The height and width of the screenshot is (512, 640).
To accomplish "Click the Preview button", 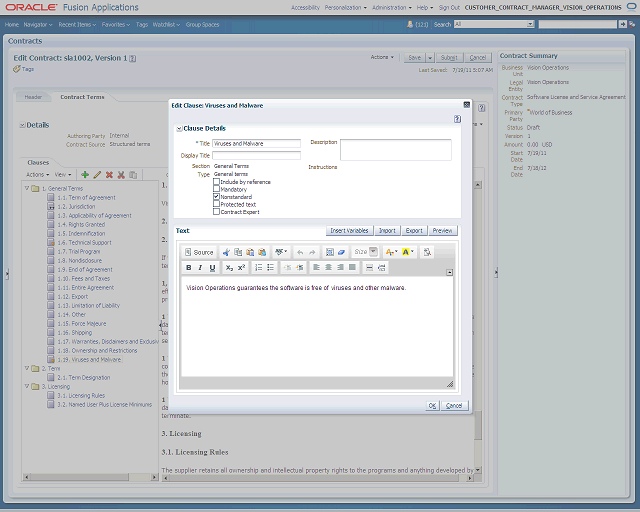I will (x=442, y=231).
